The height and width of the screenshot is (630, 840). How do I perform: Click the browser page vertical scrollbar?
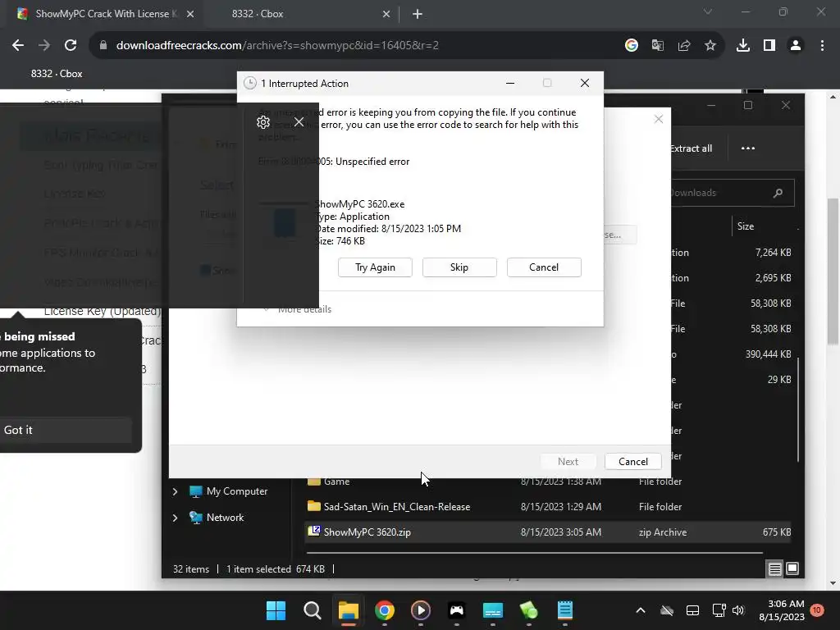pos(833,271)
